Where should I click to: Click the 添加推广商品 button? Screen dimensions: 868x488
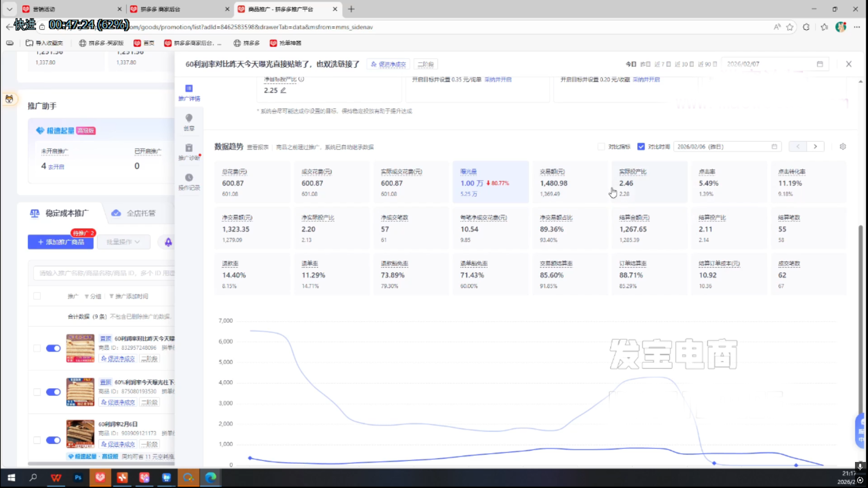coord(61,242)
